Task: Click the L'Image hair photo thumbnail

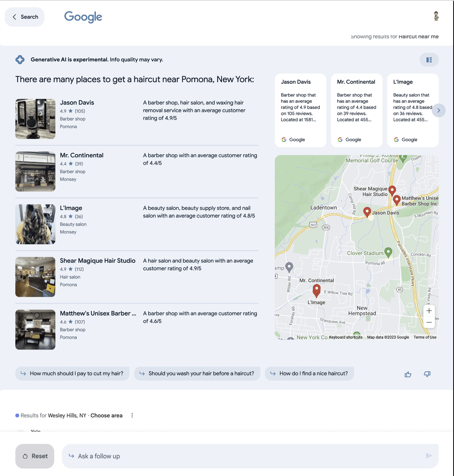Action: (x=35, y=224)
